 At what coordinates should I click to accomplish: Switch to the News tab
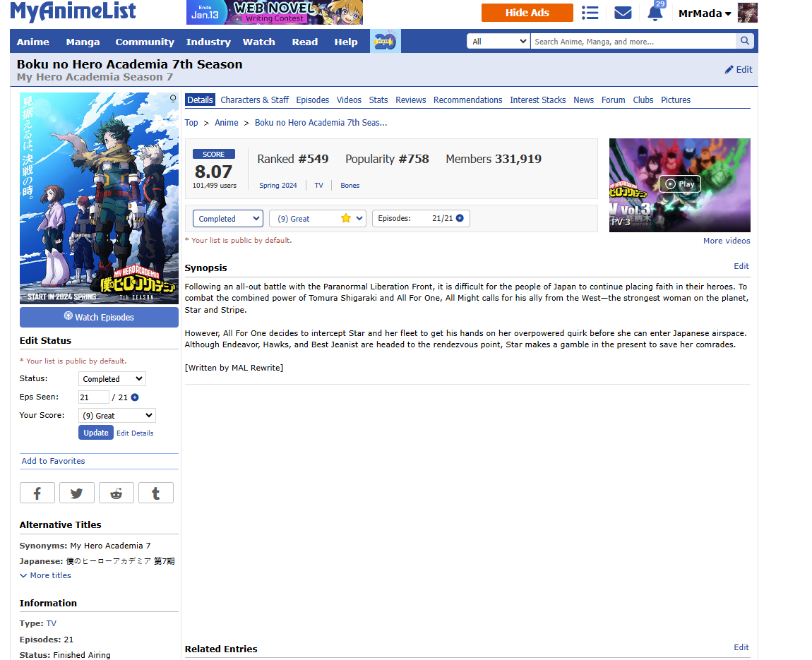(584, 100)
